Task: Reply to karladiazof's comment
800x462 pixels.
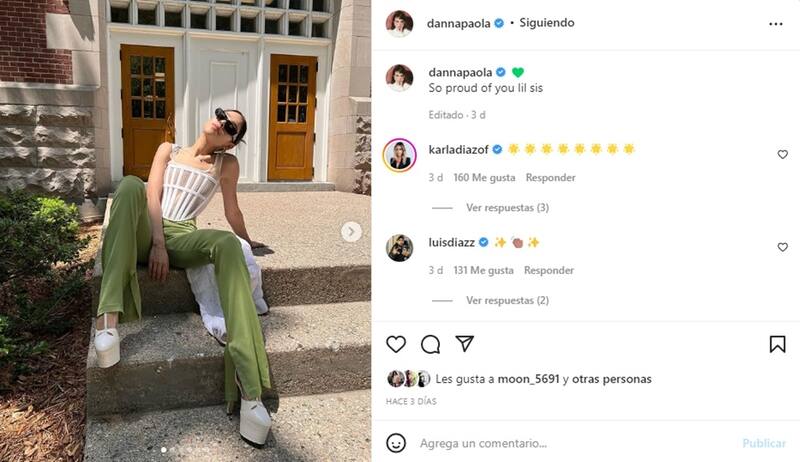Action: point(551,177)
